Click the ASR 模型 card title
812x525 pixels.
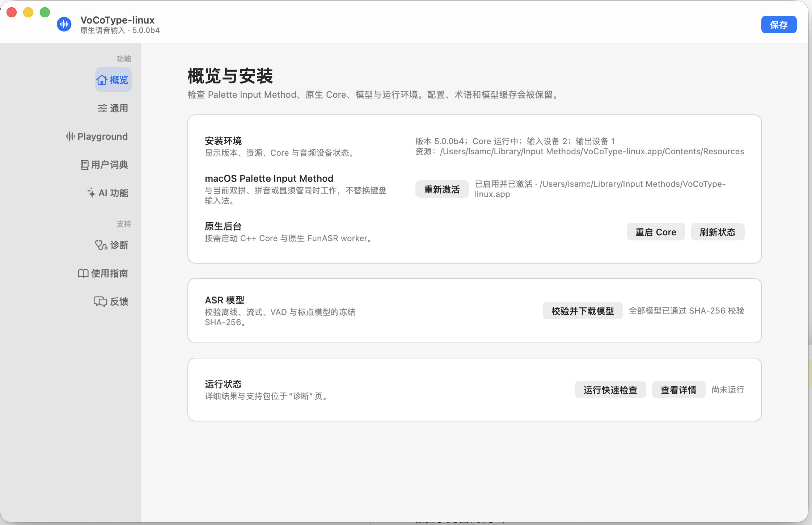coord(225,300)
